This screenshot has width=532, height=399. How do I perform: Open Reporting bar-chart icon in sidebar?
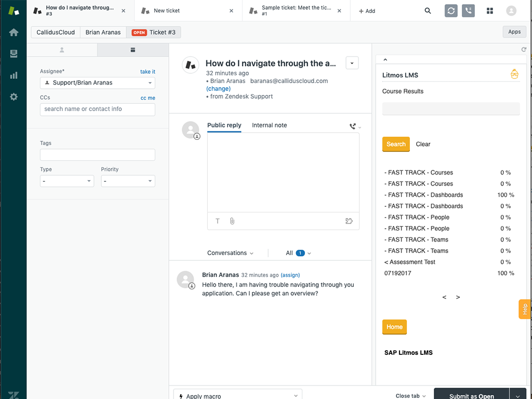[x=14, y=75]
